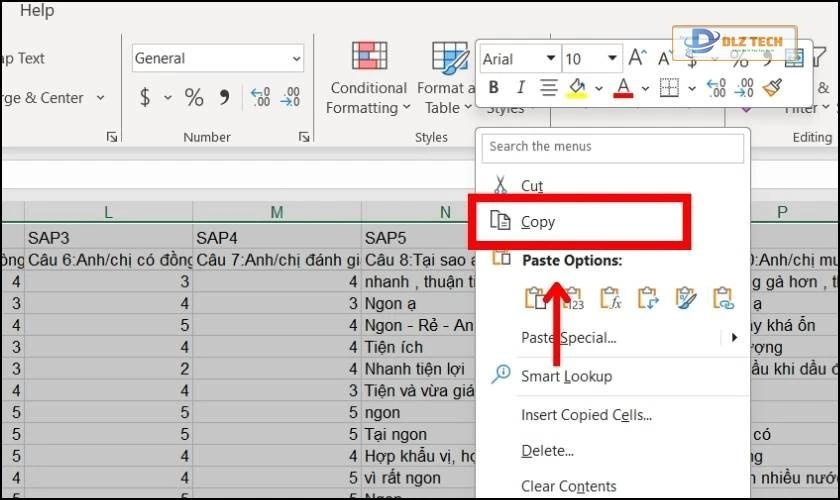The height and width of the screenshot is (500, 840).
Task: Open the General number format dropdown
Action: (296, 59)
